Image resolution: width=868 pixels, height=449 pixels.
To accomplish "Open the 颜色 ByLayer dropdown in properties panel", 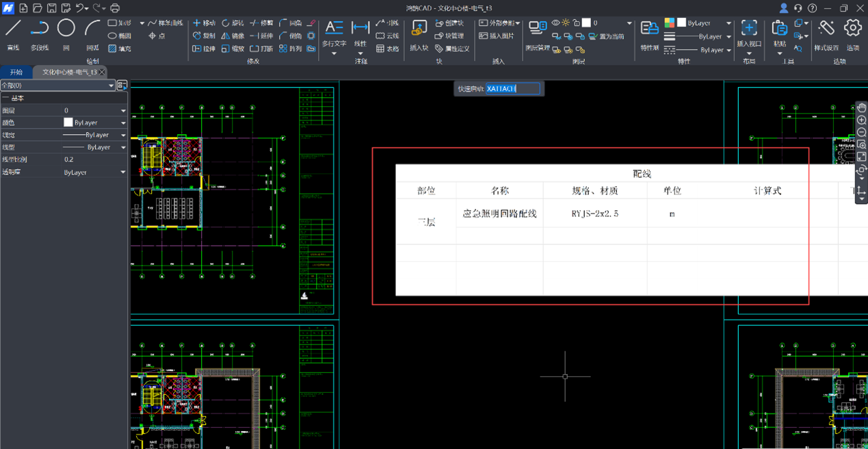I will click(x=123, y=123).
